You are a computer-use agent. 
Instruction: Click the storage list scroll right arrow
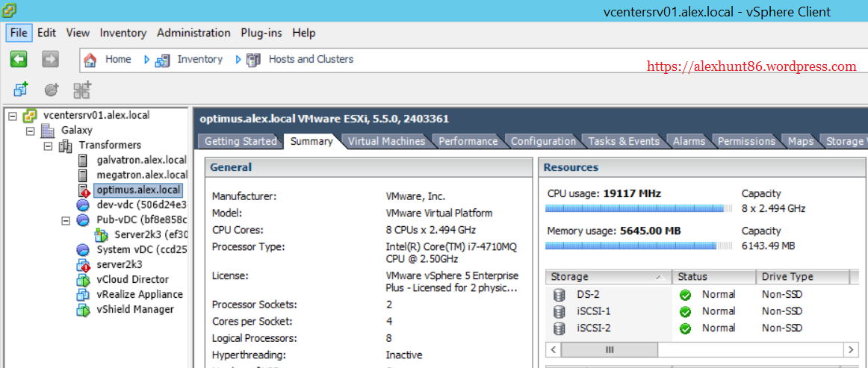(852, 350)
